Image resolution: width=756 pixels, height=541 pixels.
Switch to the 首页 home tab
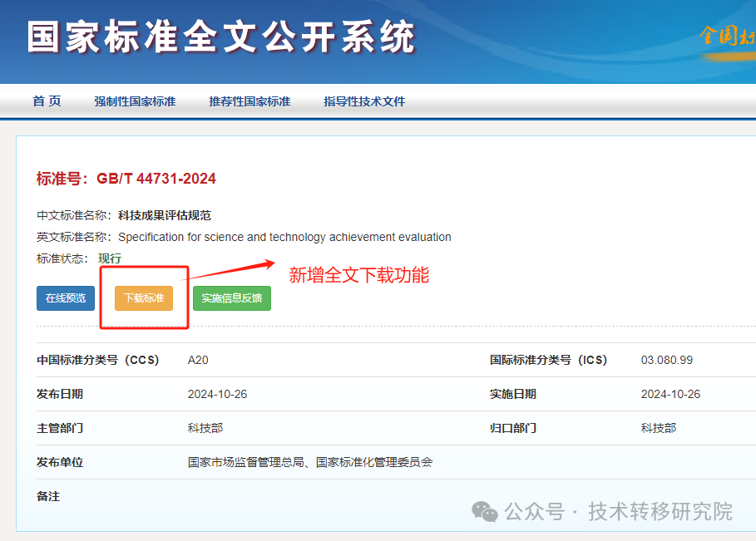coord(46,101)
